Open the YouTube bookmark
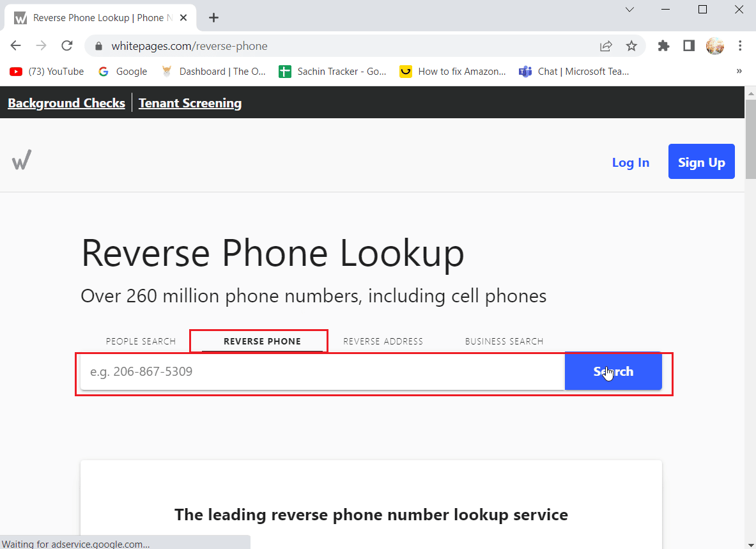756x549 pixels. pos(47,72)
